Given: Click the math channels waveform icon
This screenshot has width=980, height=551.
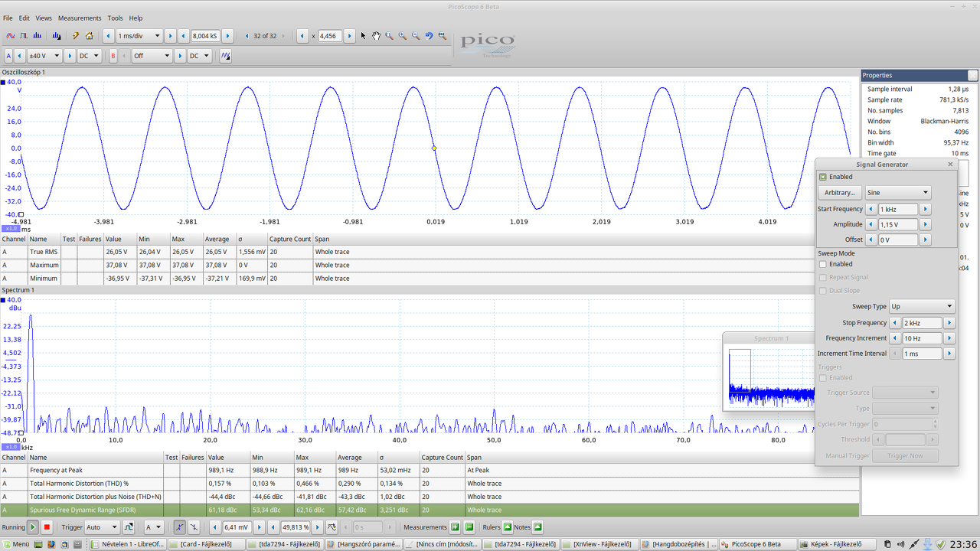Looking at the screenshot, I should 226,56.
